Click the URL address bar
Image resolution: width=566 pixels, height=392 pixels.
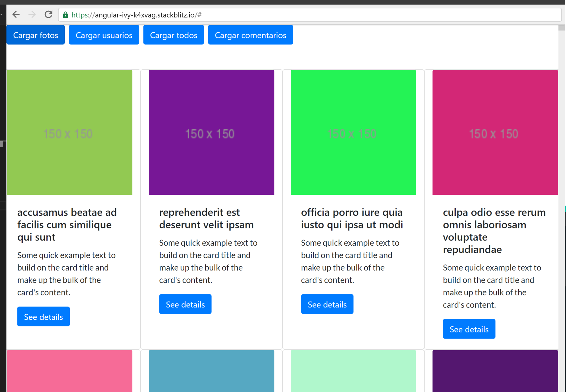(290, 15)
